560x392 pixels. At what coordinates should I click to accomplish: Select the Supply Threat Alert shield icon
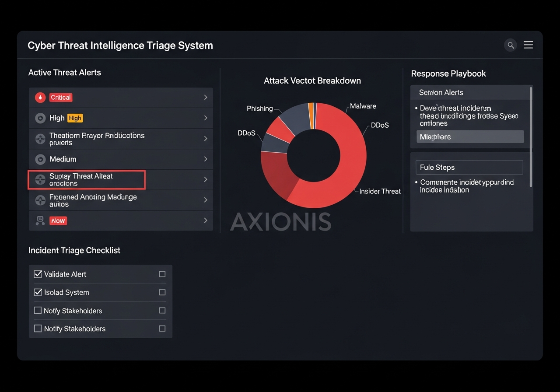pos(40,179)
